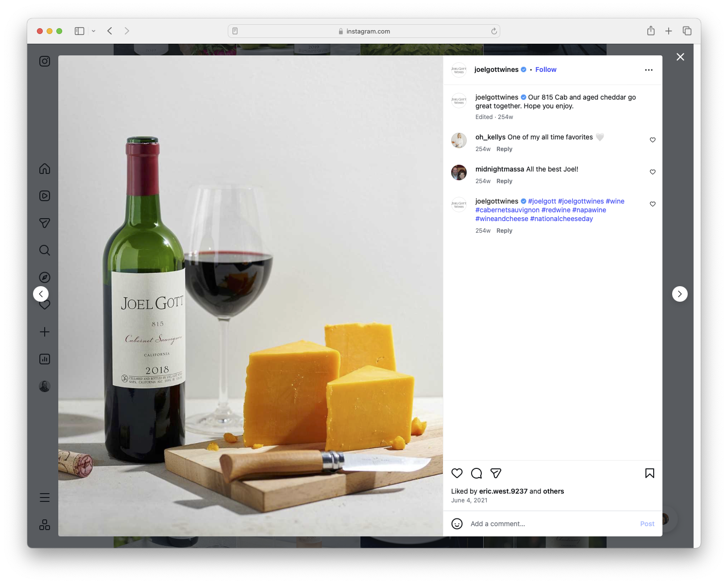
Task: Open the #napawine hashtag
Action: pyautogui.click(x=589, y=210)
